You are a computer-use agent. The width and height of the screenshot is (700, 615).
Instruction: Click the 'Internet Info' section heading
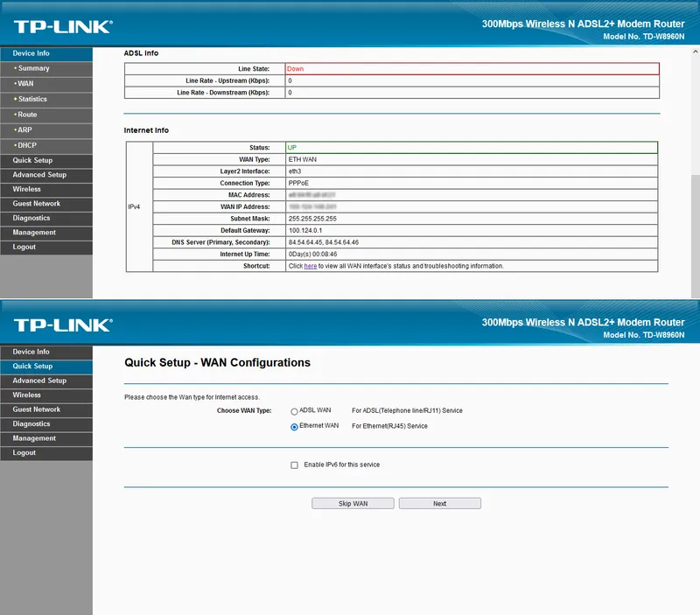(146, 130)
